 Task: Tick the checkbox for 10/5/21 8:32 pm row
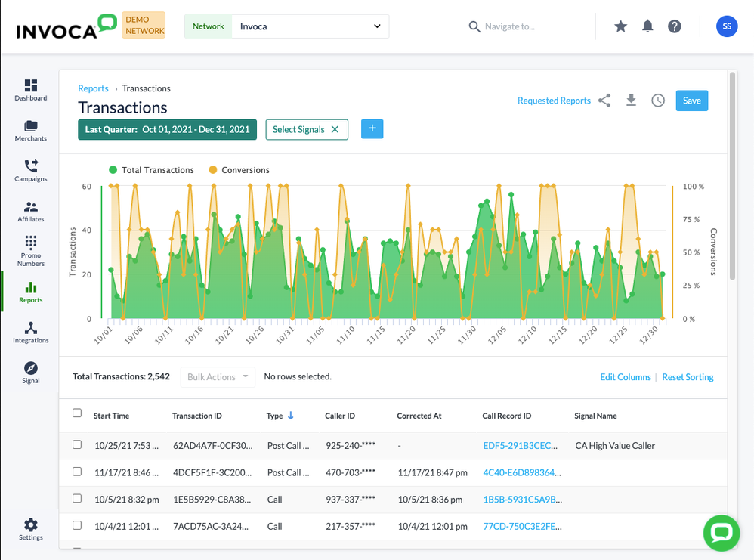click(x=77, y=499)
